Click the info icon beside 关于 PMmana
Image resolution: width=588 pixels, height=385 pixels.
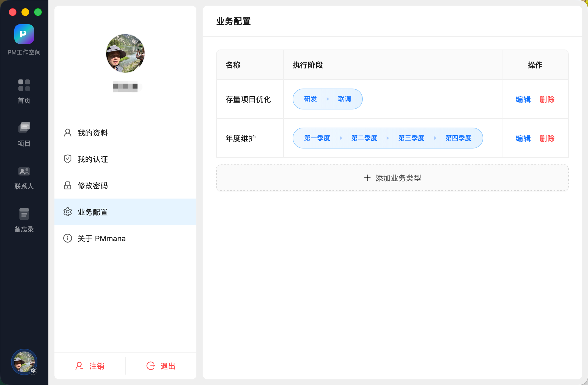(68, 238)
